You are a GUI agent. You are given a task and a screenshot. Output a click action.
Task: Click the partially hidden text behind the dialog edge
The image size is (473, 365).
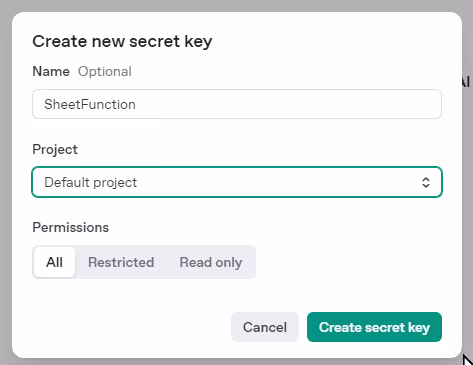[x=466, y=82]
